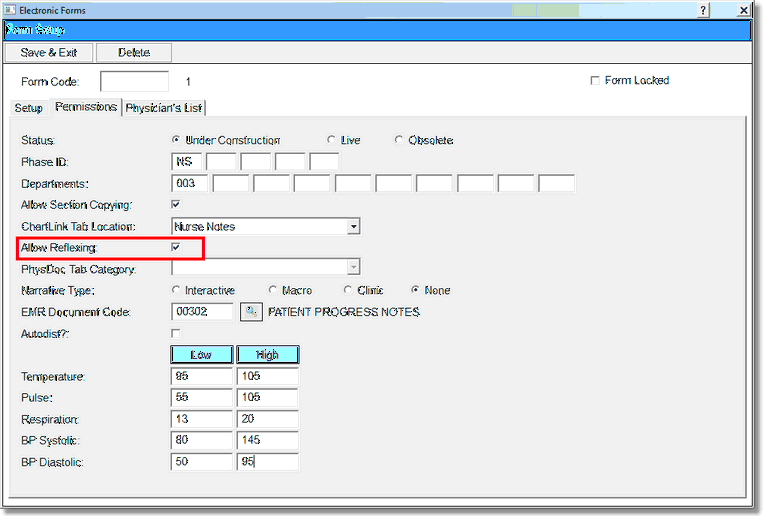Toggle the Form Locked checkbox
The height and width of the screenshot is (518, 764).
[x=594, y=80]
